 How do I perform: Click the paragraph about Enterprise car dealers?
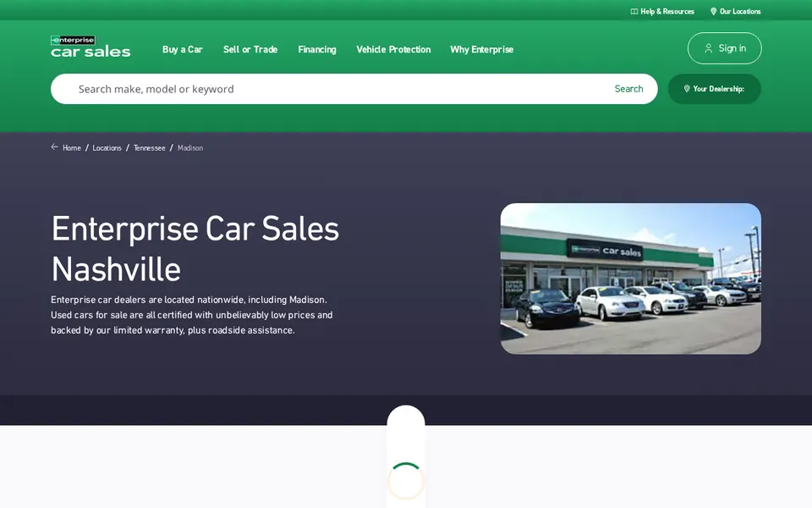click(192, 315)
